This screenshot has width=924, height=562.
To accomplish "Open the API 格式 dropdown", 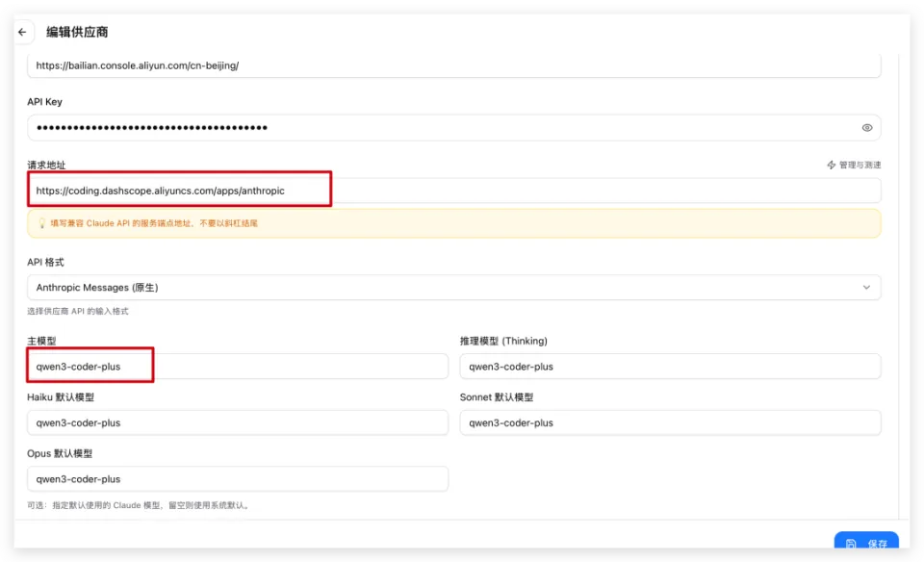I will [453, 288].
